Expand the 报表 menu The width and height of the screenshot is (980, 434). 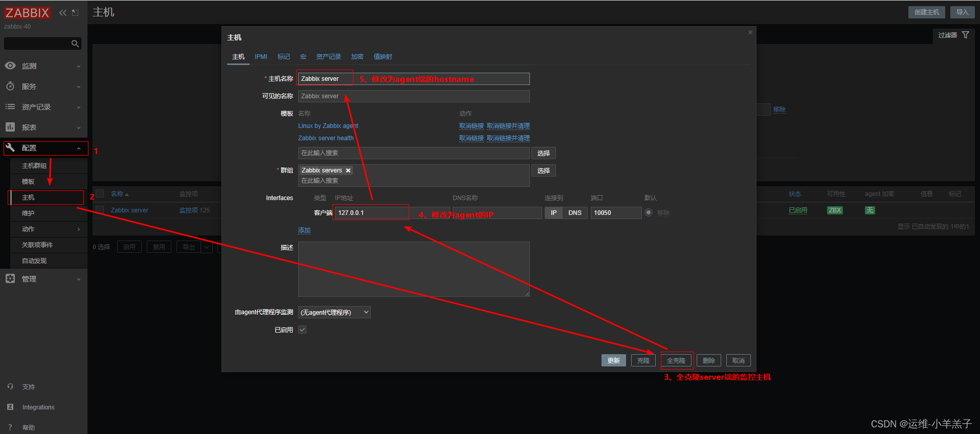click(79, 127)
